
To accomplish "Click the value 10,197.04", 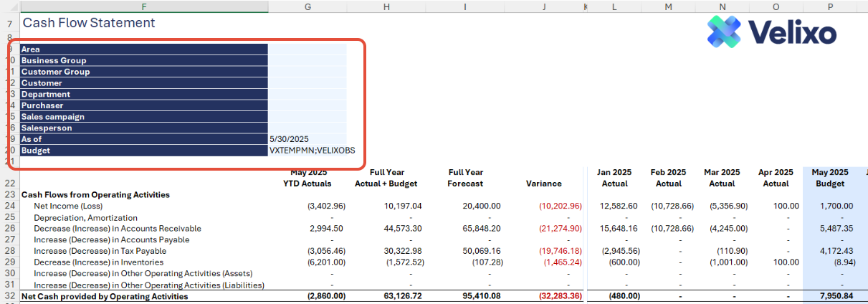I will (404, 206).
